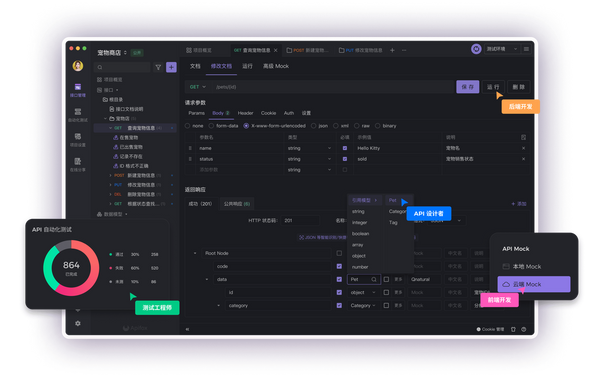Open the 项目设置 sidebar icon
Viewport: 600px width, 380px height.
(x=78, y=140)
